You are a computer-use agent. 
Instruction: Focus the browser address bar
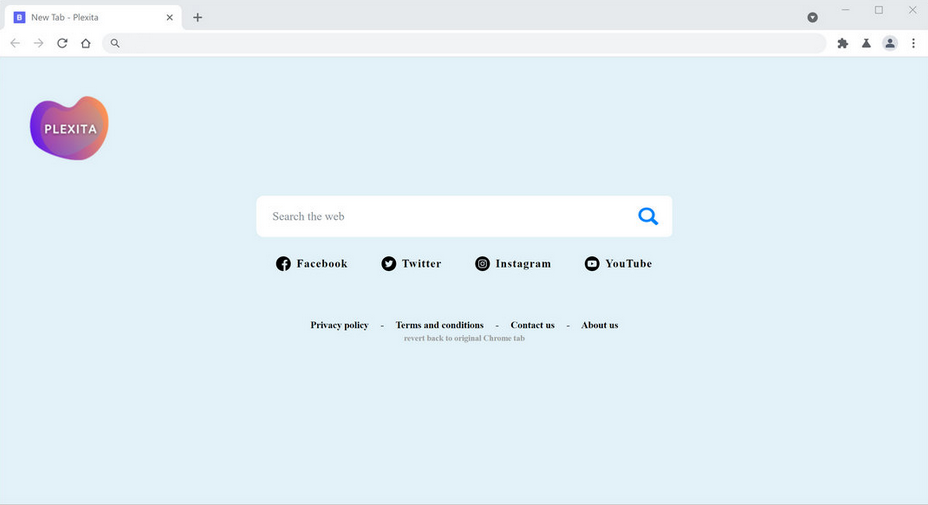[x=465, y=43]
